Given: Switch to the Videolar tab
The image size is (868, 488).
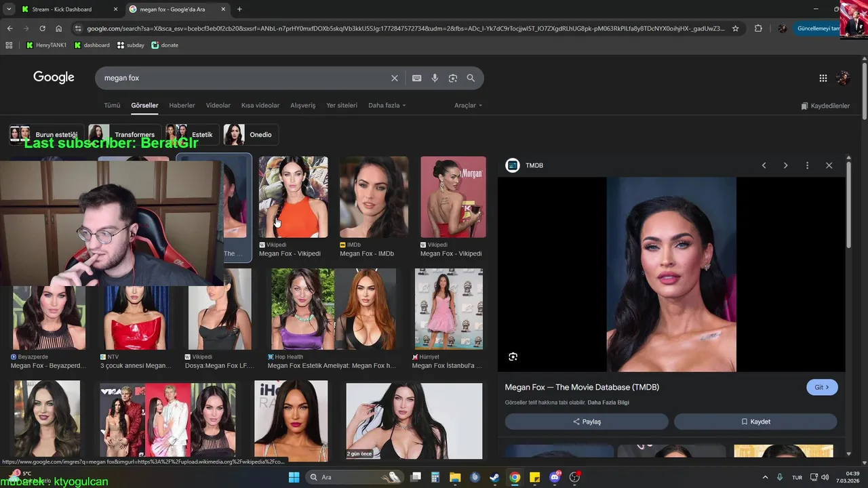Looking at the screenshot, I should pos(218,106).
